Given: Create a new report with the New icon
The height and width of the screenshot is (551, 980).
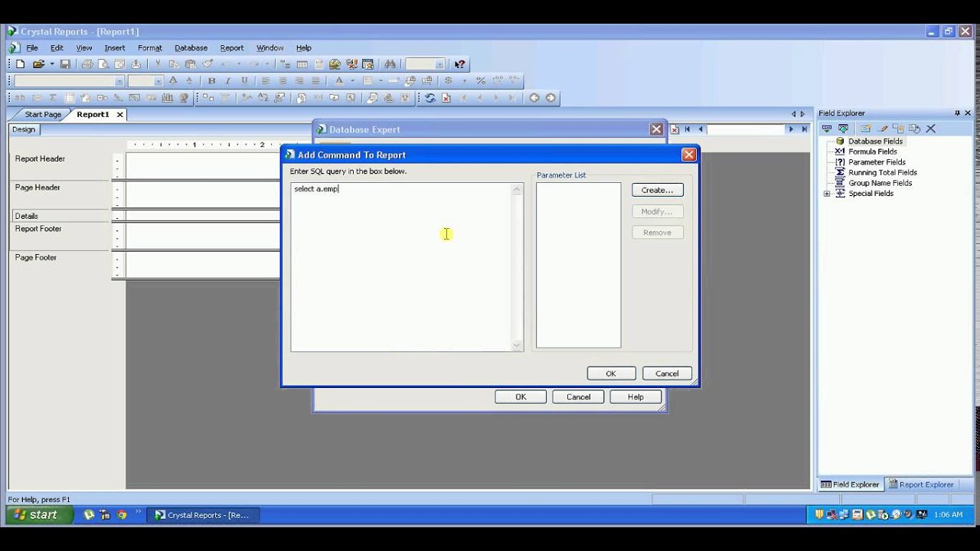Looking at the screenshot, I should (20, 64).
